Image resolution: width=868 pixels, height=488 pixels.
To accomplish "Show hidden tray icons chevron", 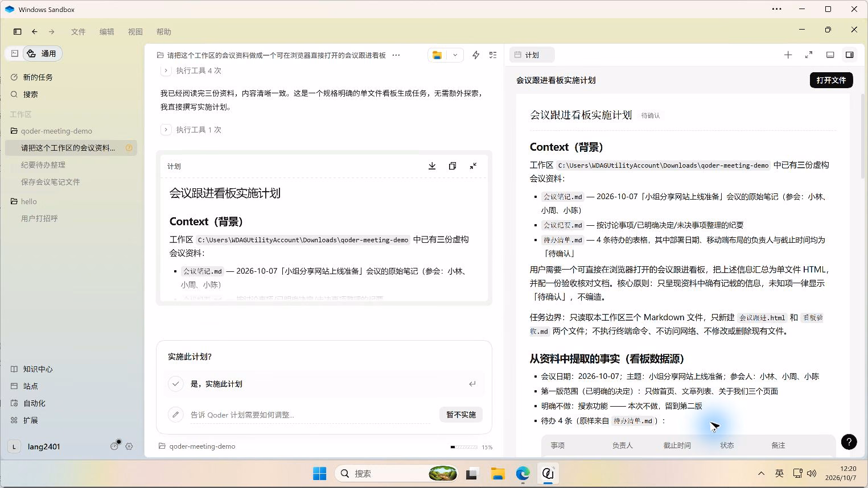I will point(761,473).
